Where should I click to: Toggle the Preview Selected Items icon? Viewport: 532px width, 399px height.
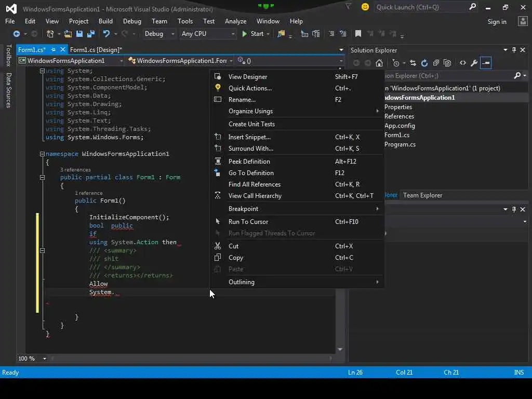[x=486, y=63]
